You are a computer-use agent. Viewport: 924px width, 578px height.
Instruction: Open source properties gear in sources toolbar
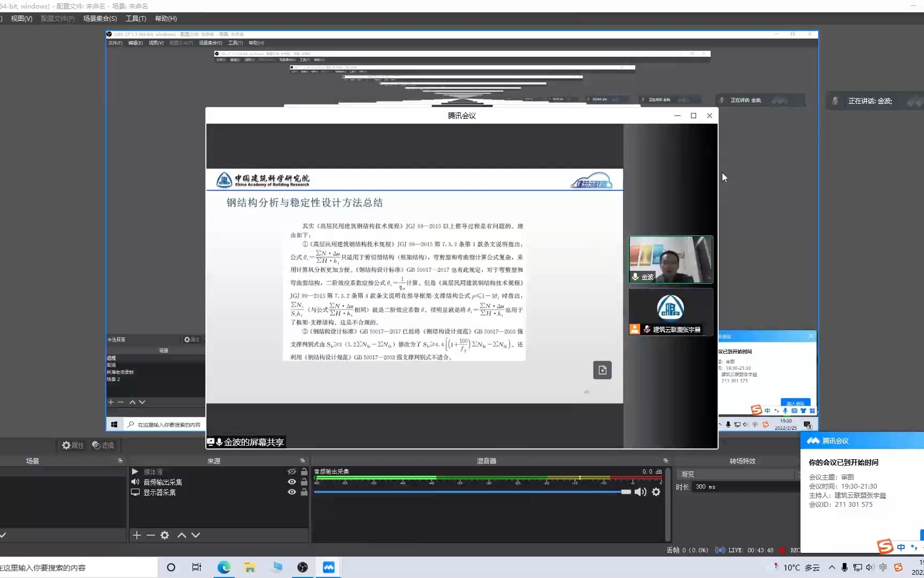[x=165, y=535]
